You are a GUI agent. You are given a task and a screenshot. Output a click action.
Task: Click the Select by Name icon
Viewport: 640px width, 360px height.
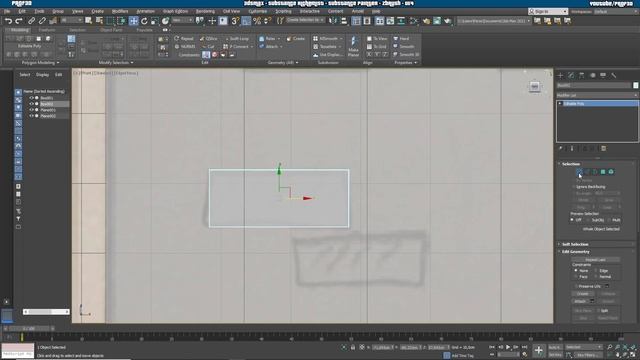99,21
